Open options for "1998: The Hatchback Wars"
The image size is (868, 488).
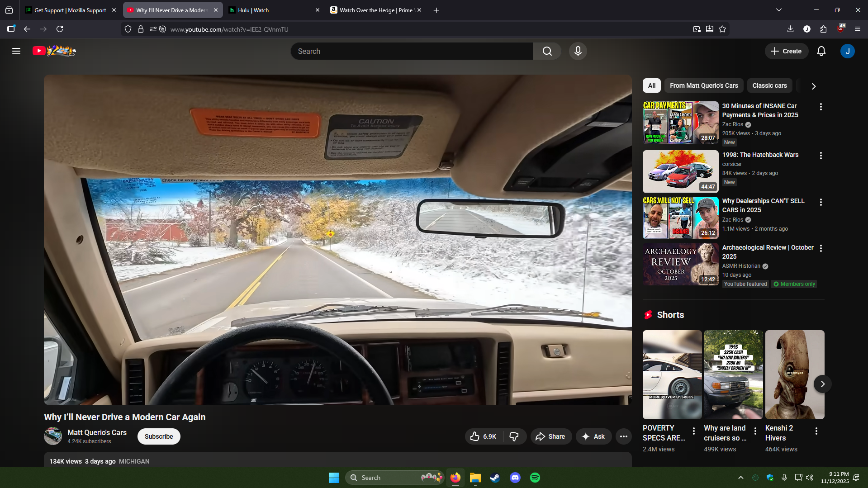(x=821, y=156)
